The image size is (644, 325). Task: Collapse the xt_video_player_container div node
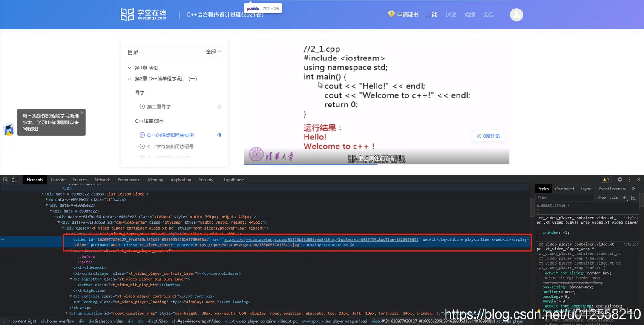pyautogui.click(x=63, y=228)
